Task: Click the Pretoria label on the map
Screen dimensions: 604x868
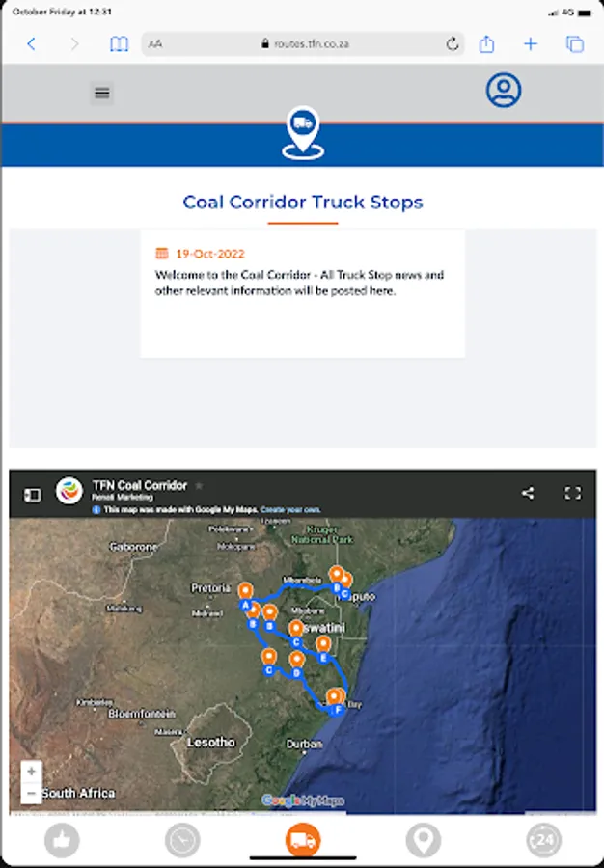Action: pyautogui.click(x=211, y=588)
